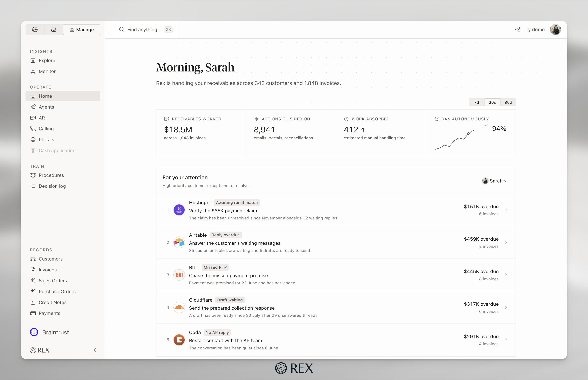This screenshot has height=380, width=588.
Task: Select the 90d time range
Action: (x=508, y=102)
